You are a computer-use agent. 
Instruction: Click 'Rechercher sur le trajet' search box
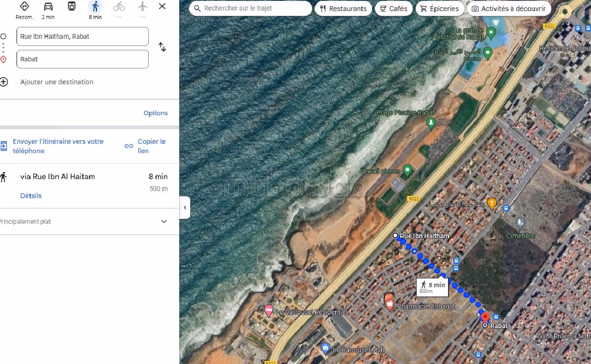tap(250, 8)
